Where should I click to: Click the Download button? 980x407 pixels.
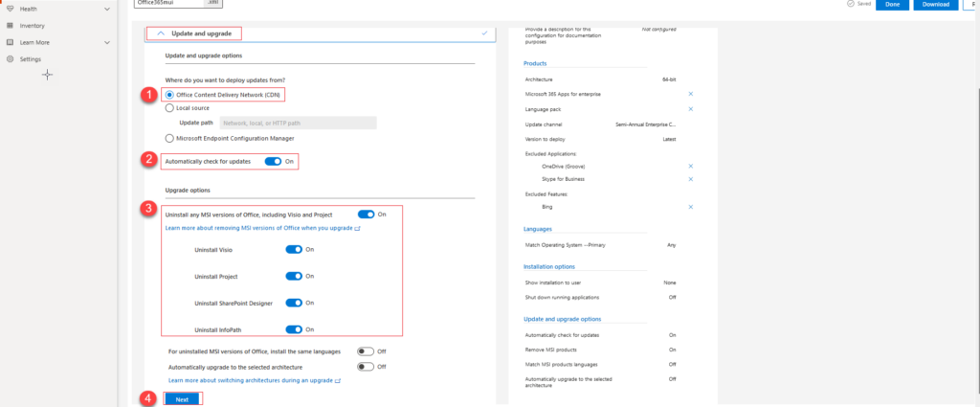click(x=936, y=5)
